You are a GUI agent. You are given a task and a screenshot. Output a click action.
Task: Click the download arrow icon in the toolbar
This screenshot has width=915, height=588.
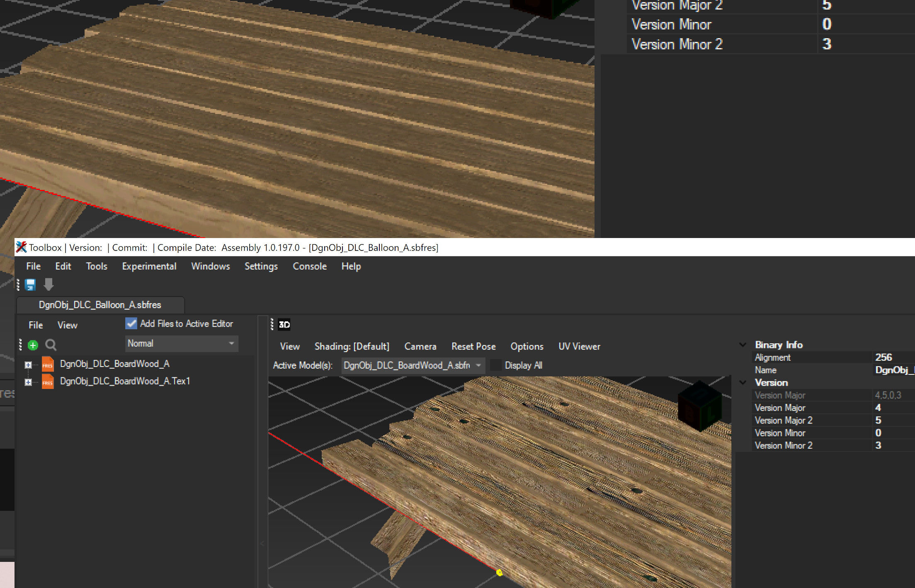tap(49, 285)
